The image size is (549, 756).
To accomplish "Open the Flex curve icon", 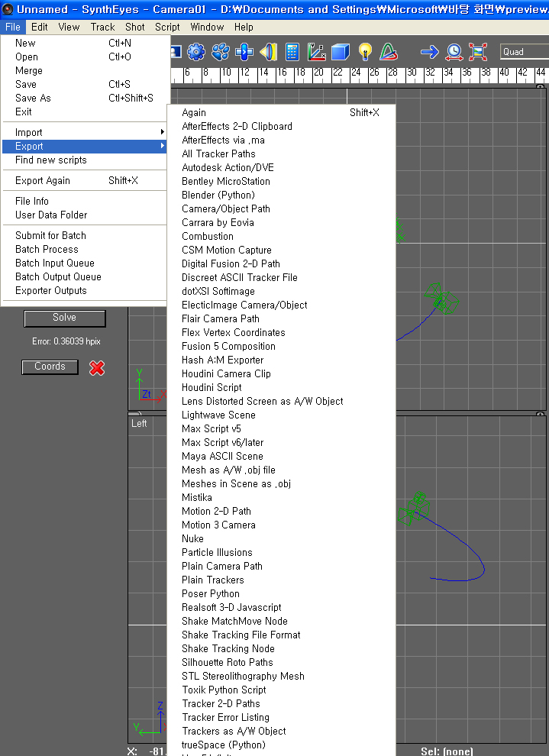I will point(389,52).
